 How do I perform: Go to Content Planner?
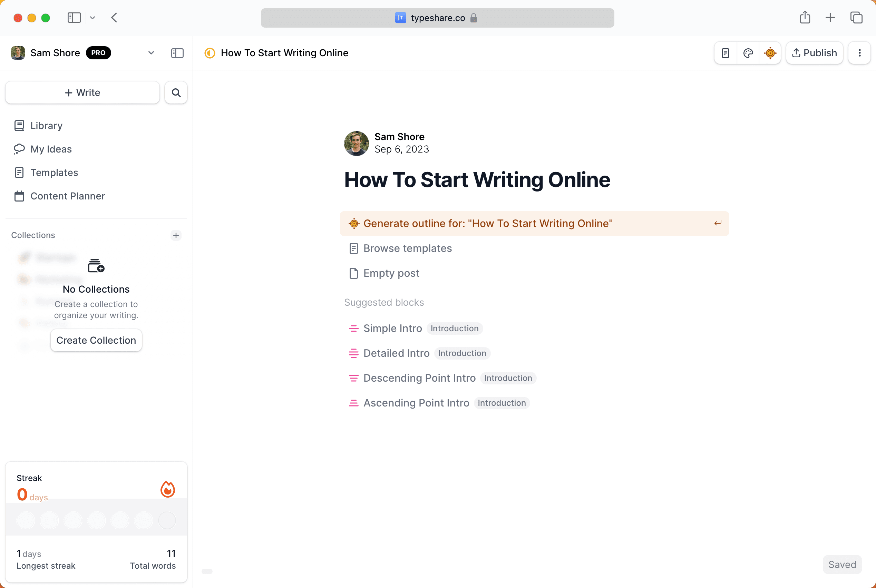68,196
